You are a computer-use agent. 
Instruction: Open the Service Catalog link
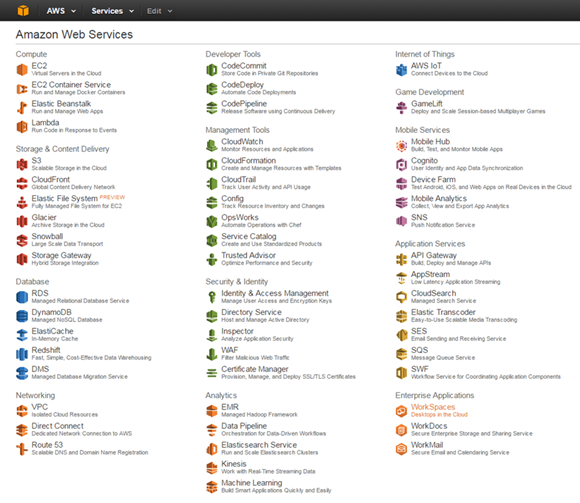click(x=249, y=236)
